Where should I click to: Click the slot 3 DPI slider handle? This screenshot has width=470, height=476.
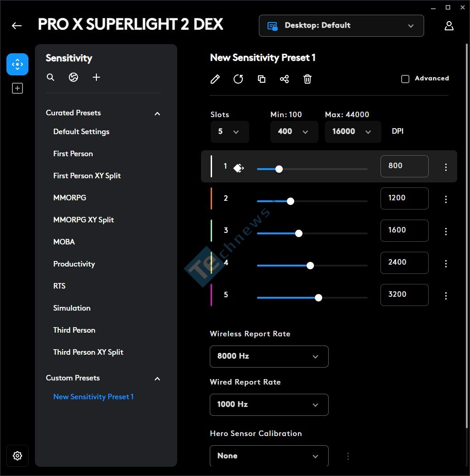(299, 233)
